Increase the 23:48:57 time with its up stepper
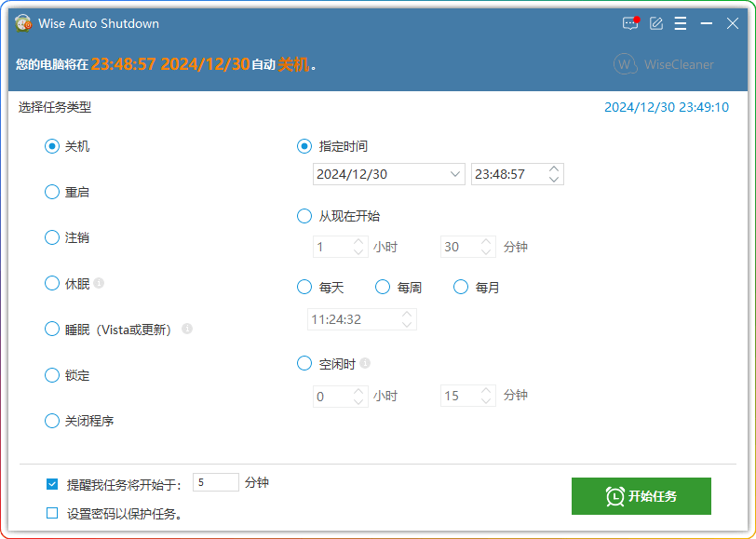756x539 pixels. tap(554, 168)
